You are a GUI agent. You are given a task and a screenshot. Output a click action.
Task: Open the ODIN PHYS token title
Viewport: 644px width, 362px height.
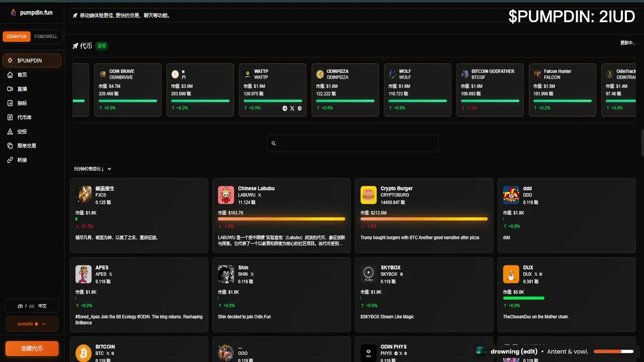coord(393,346)
